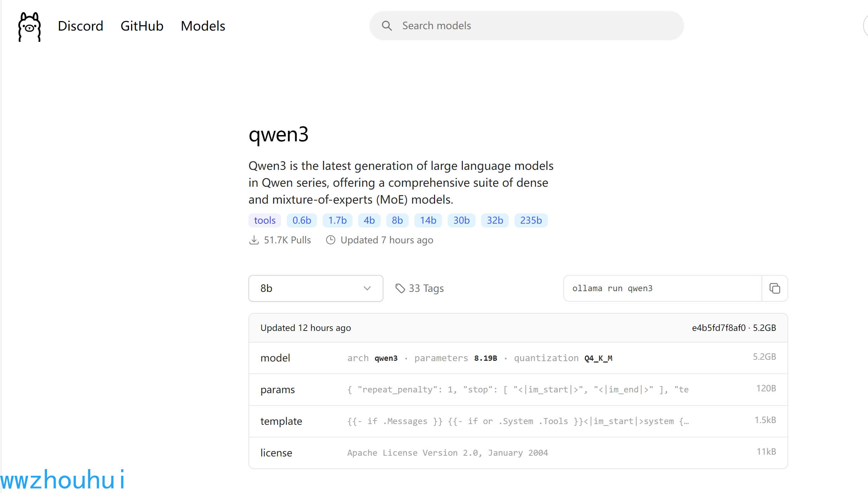The image size is (868, 493).
Task: Click the profile circle in top right corner
Action: point(867,26)
